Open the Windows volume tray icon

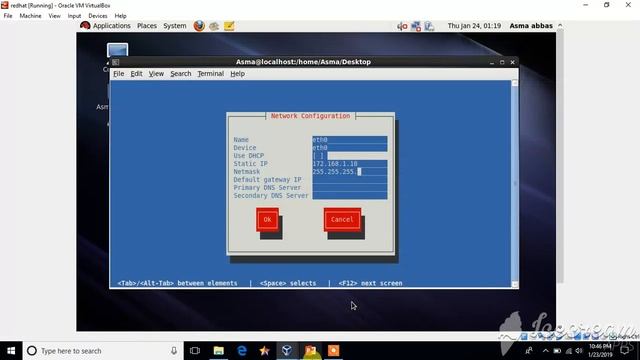click(x=579, y=351)
